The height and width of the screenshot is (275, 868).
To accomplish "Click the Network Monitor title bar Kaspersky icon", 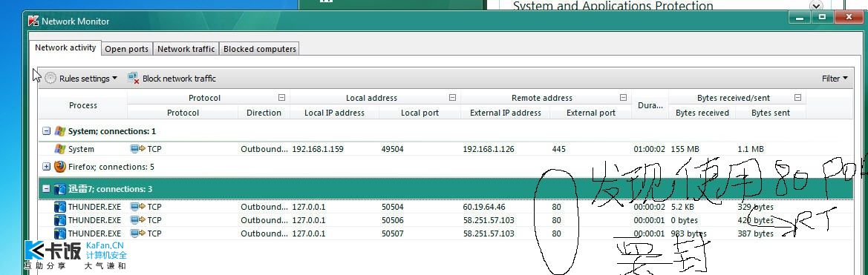I will pos(33,21).
